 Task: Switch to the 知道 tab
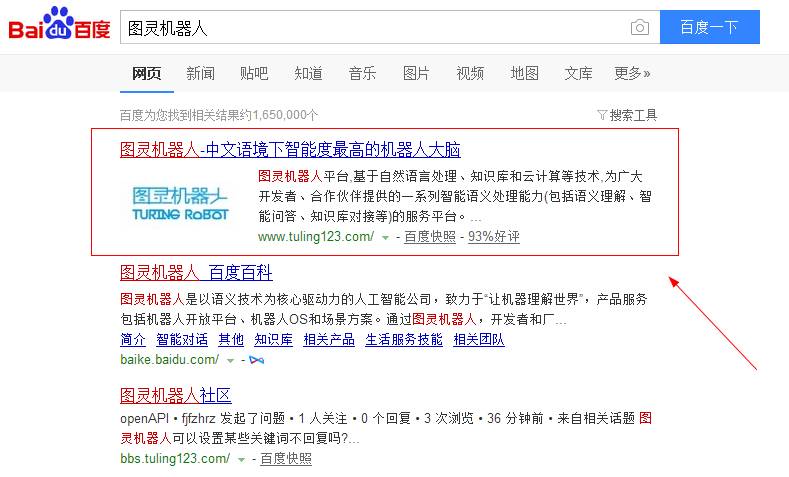[x=308, y=73]
